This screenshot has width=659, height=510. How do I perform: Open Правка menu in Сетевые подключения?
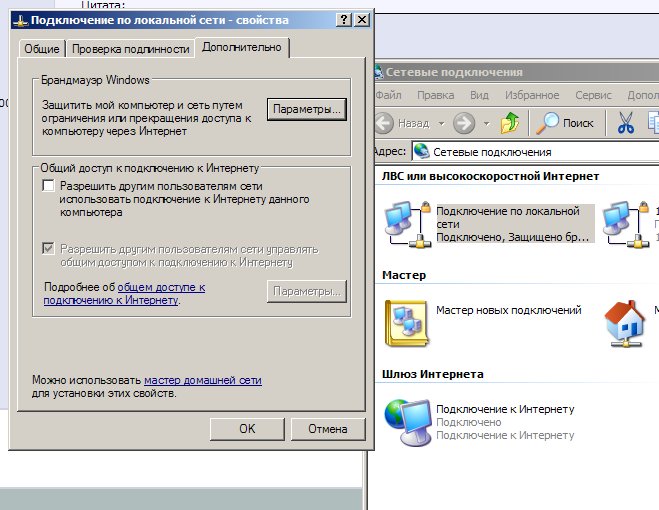[435, 95]
